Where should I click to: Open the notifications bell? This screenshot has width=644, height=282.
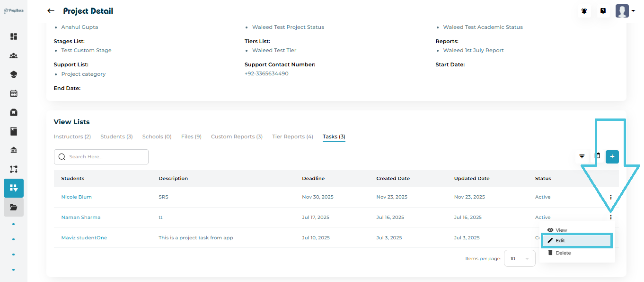(584, 11)
